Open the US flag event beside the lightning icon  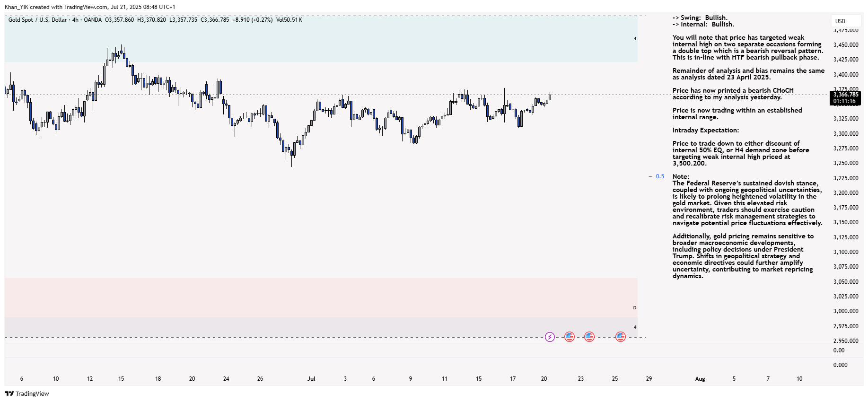click(x=570, y=337)
